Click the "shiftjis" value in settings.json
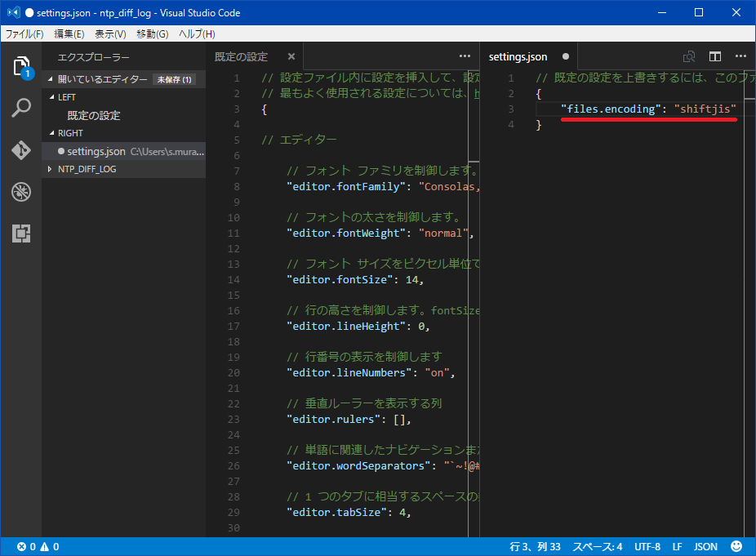756x556 pixels. (x=705, y=109)
